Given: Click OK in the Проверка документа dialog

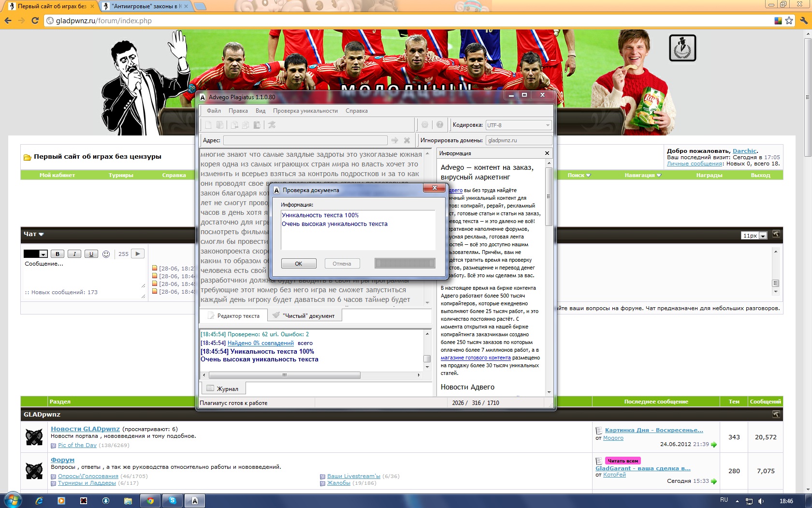Looking at the screenshot, I should click(x=298, y=264).
